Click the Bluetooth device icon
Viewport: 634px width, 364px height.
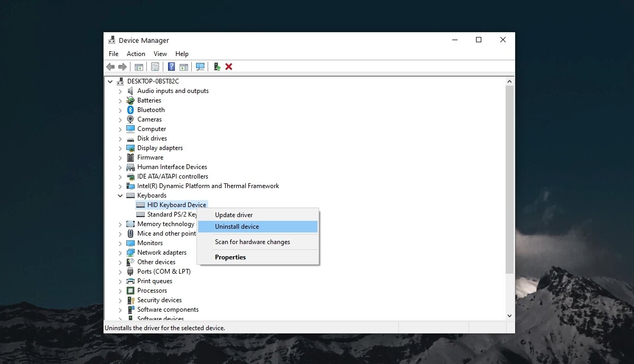click(x=130, y=110)
